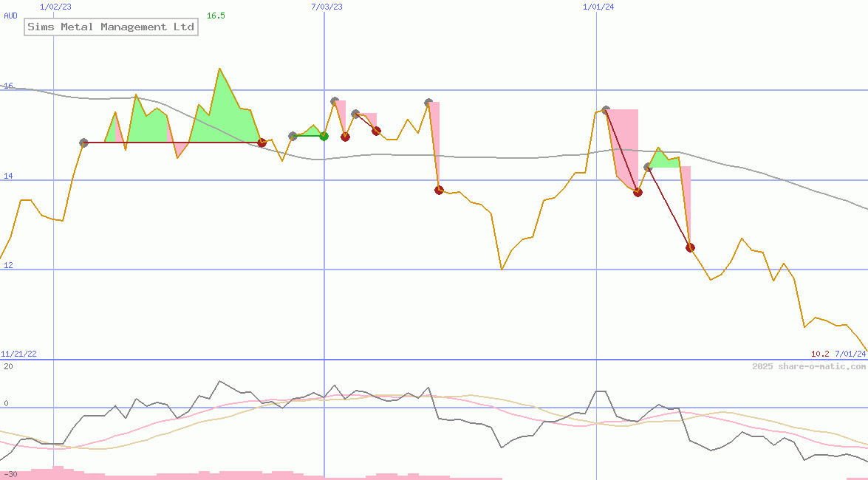
Task: Click the Sims Metal Management Ltd title box
Action: (111, 27)
